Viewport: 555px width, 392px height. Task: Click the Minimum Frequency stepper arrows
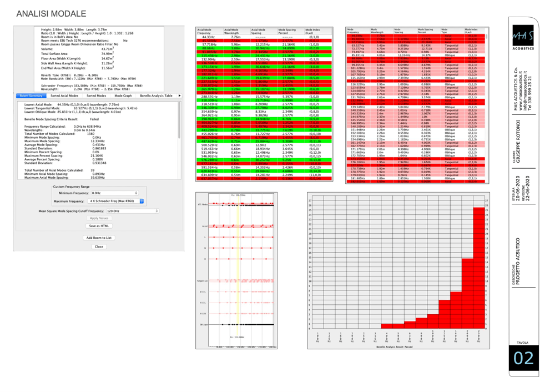pyautogui.click(x=137, y=193)
